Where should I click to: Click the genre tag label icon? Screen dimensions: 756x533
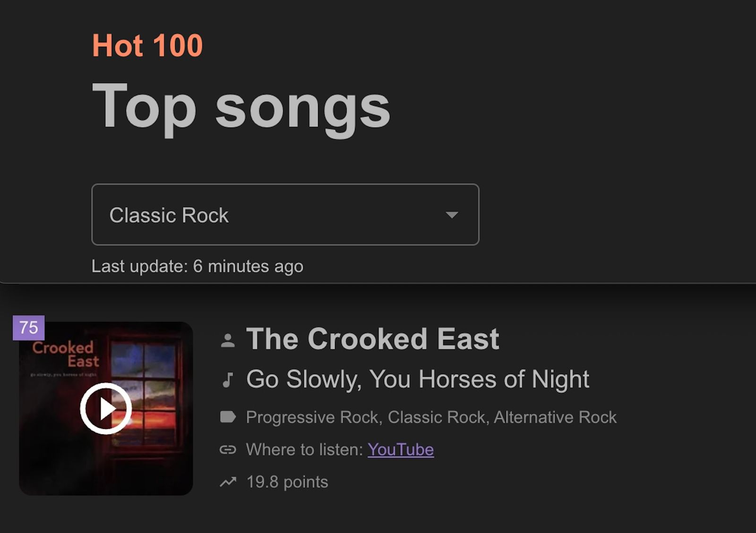coord(228,417)
